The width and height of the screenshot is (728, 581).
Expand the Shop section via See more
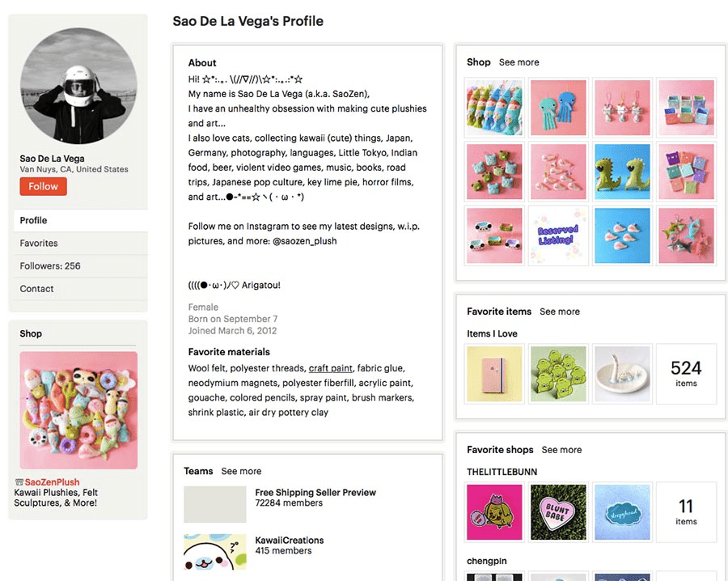pos(518,61)
